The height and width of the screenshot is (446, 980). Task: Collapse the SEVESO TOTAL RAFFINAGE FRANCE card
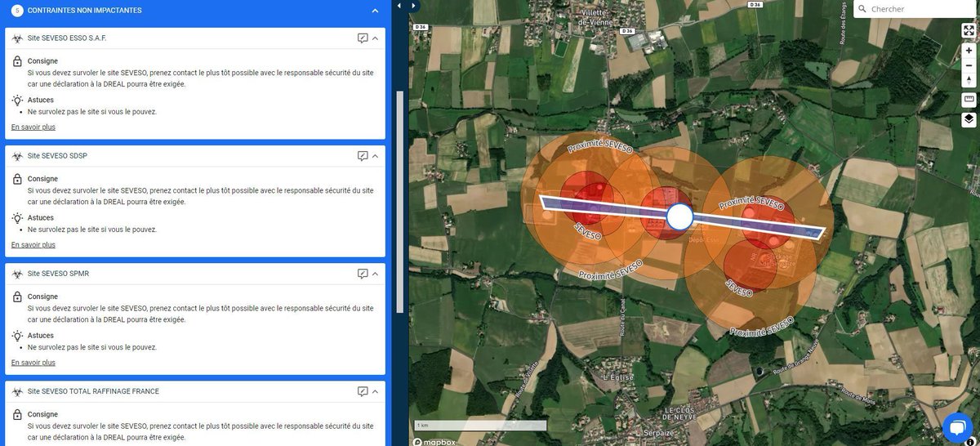click(x=375, y=391)
